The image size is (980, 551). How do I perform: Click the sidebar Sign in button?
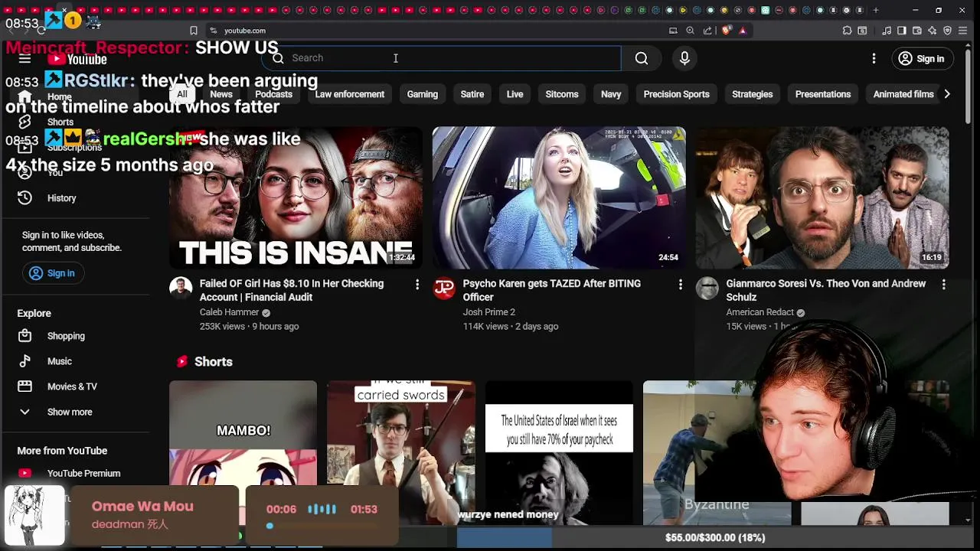52,273
